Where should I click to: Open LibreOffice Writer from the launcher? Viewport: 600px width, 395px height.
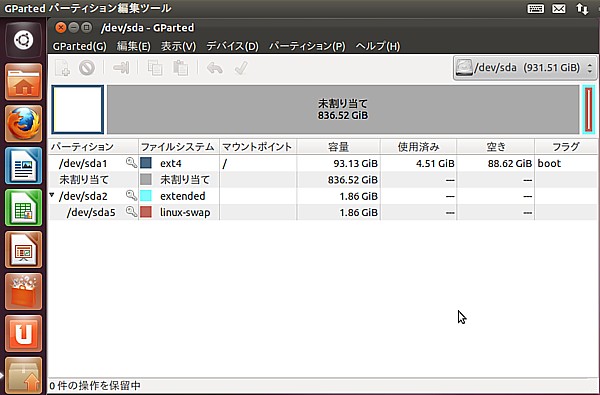click(x=24, y=166)
